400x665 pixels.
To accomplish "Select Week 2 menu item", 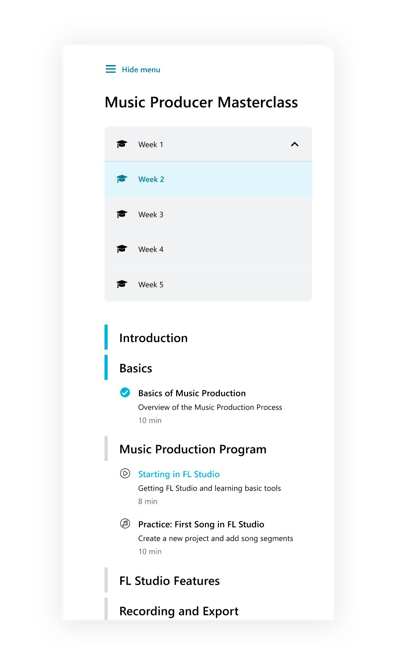I will [208, 179].
